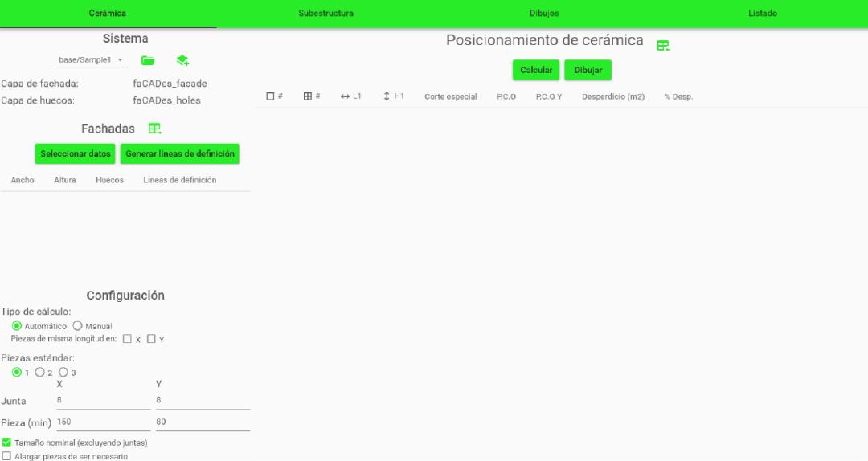
Task: Enable same-length pieces in X checkbox
Action: [x=127, y=339]
